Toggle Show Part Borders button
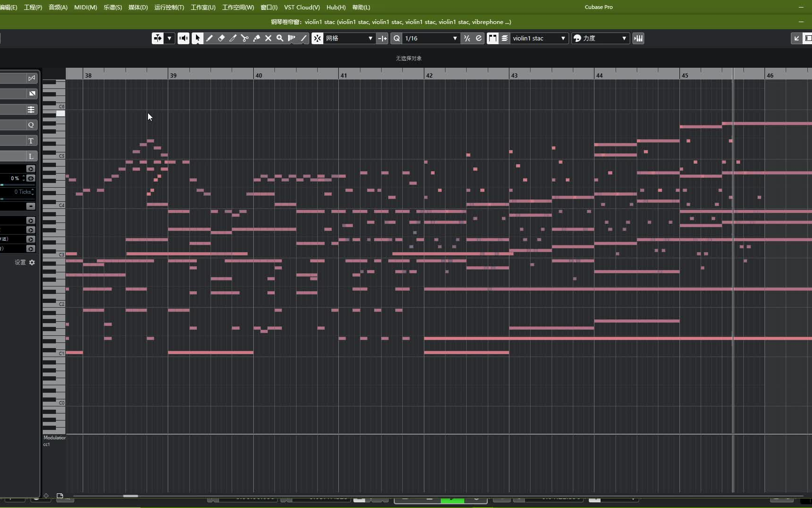812x508 pixels. coord(492,38)
